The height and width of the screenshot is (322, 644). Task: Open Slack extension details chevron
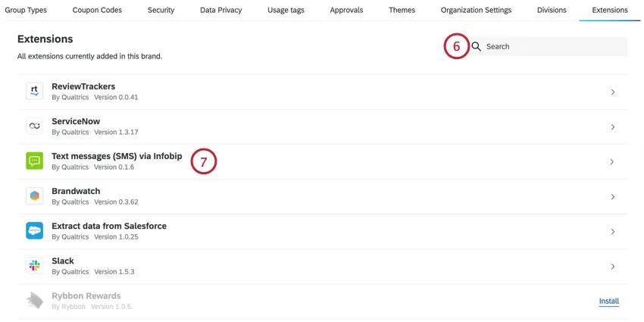612,267
